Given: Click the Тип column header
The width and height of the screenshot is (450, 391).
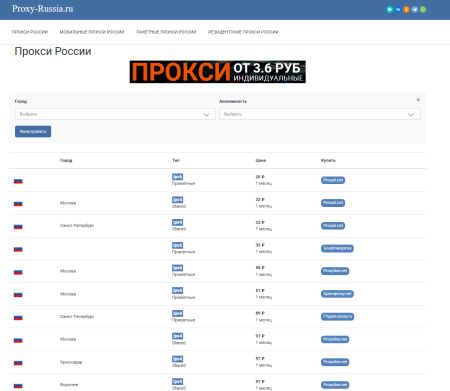Looking at the screenshot, I should 176,160.
